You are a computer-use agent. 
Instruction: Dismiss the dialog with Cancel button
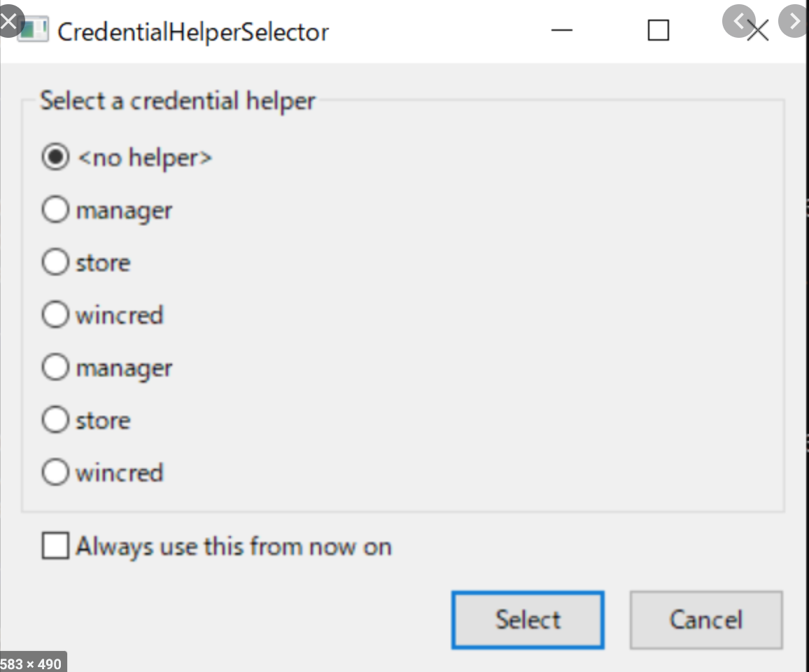(x=706, y=620)
